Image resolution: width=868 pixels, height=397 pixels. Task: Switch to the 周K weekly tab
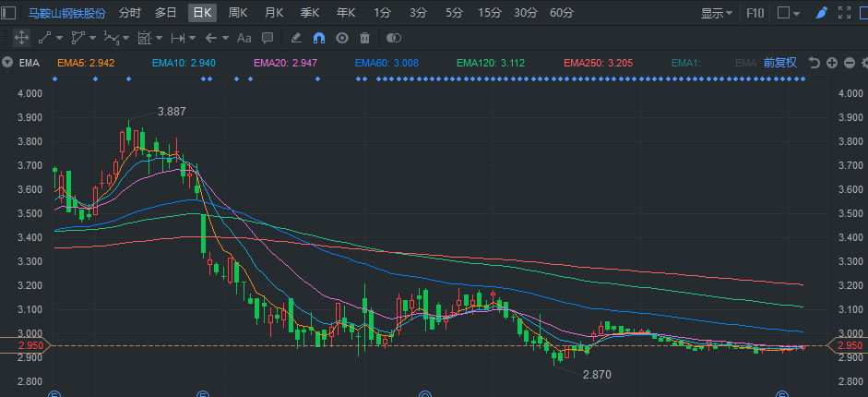(238, 13)
